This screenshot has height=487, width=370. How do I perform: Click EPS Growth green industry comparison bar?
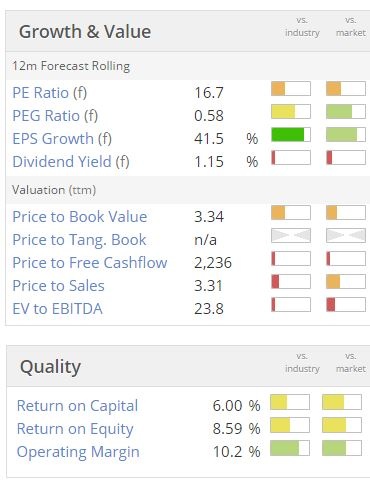coord(291,135)
